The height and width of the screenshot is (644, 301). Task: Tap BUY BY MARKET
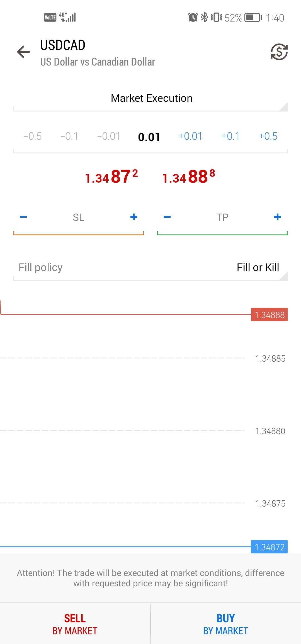point(225,624)
